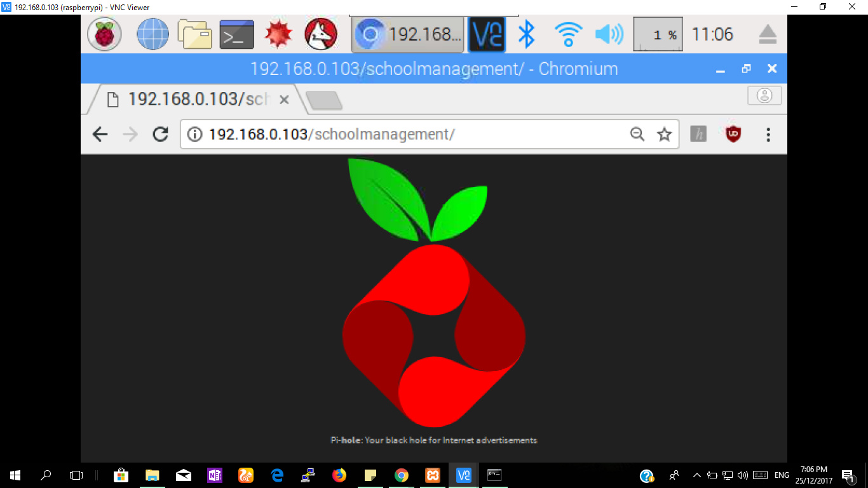Bookmark this page with the star
Viewport: 868px width, 488px height.
tap(665, 134)
